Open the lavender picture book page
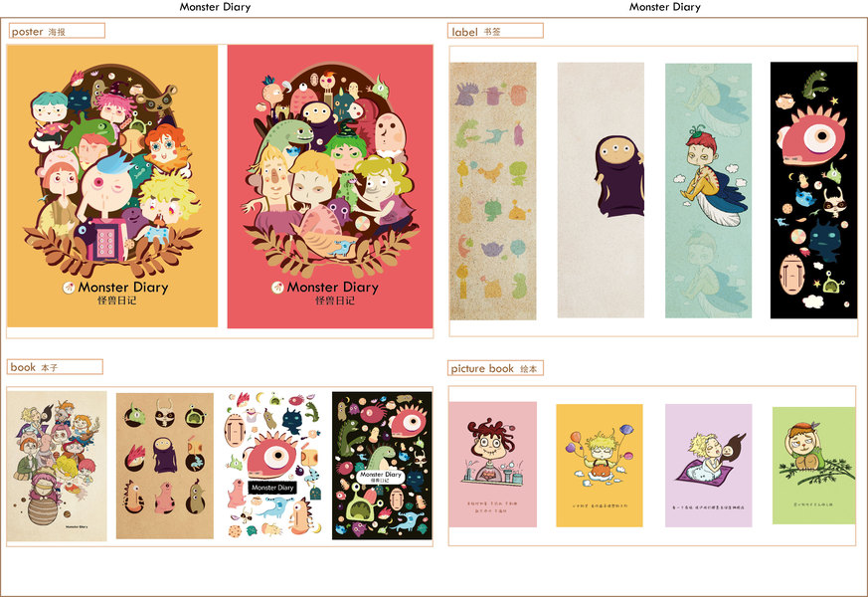Viewport: 868px width, 597px height. (709, 466)
